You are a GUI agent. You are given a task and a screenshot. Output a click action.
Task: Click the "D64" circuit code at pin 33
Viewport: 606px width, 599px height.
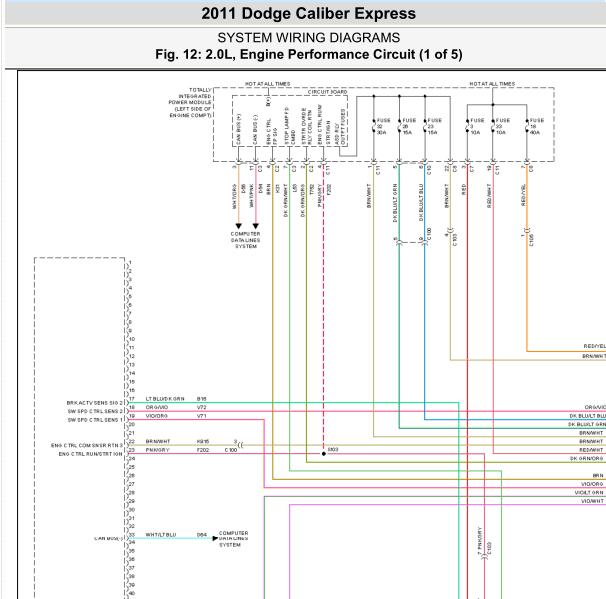pos(202,535)
